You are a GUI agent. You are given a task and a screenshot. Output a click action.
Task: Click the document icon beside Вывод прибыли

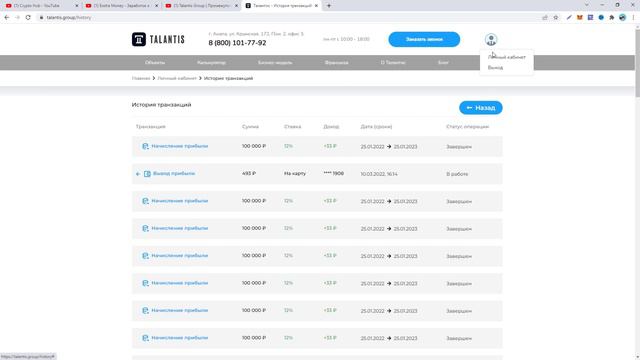tap(147, 174)
